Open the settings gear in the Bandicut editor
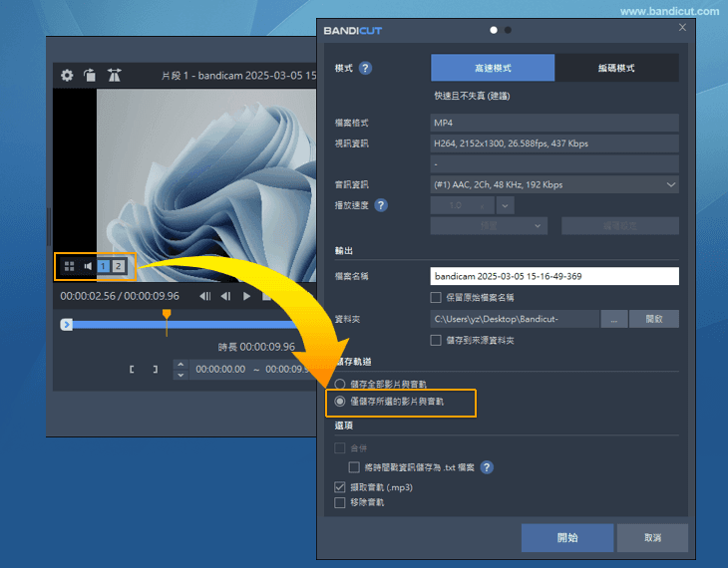Image resolution: width=728 pixels, height=568 pixels. point(67,75)
